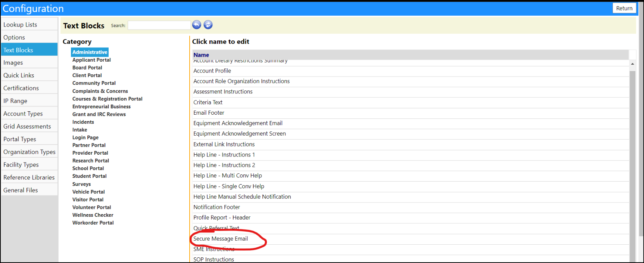Image resolution: width=644 pixels, height=263 pixels.
Task: Open Certifications sidebar item
Action: pyautogui.click(x=29, y=88)
